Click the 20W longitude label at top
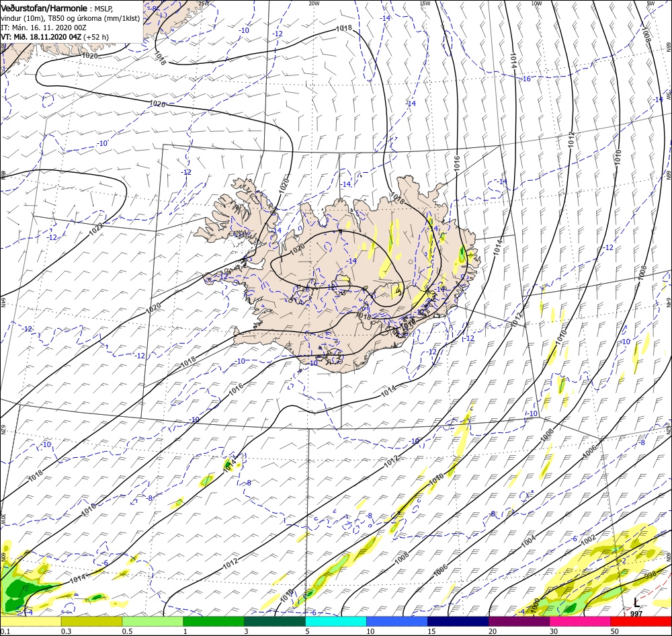The height and width of the screenshot is (636, 672). click(x=314, y=3)
